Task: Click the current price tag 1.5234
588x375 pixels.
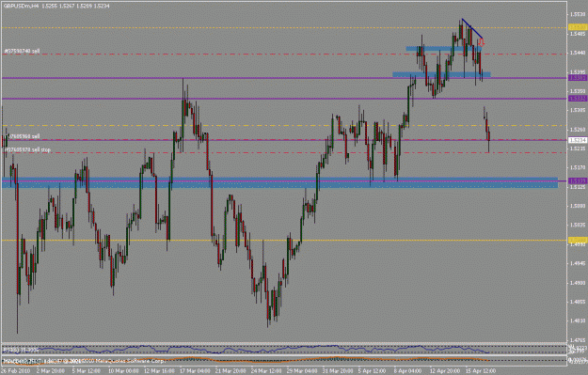Action: pyautogui.click(x=578, y=140)
